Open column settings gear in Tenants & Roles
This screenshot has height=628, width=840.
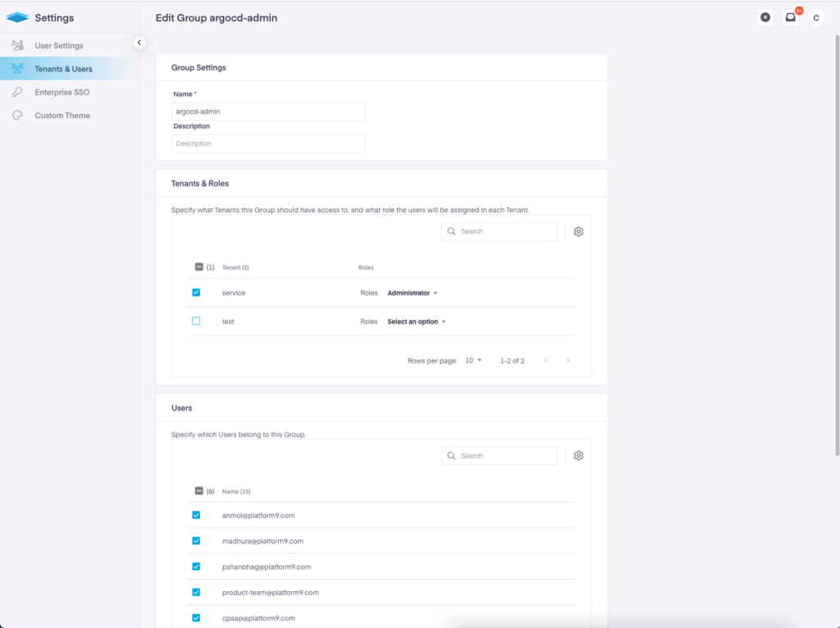pos(578,231)
